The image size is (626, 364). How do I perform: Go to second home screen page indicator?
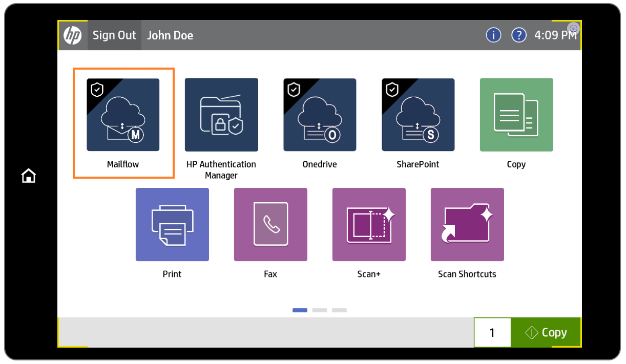(320, 310)
